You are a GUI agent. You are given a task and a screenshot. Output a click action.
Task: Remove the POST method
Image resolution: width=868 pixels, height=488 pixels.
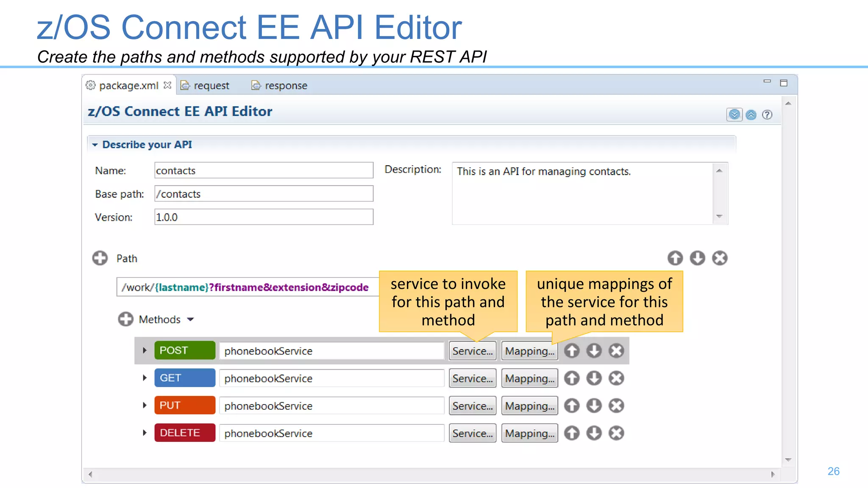[616, 350]
